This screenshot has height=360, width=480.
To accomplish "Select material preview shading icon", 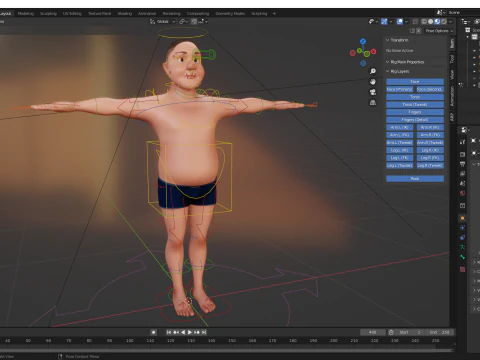I will 437,21.
